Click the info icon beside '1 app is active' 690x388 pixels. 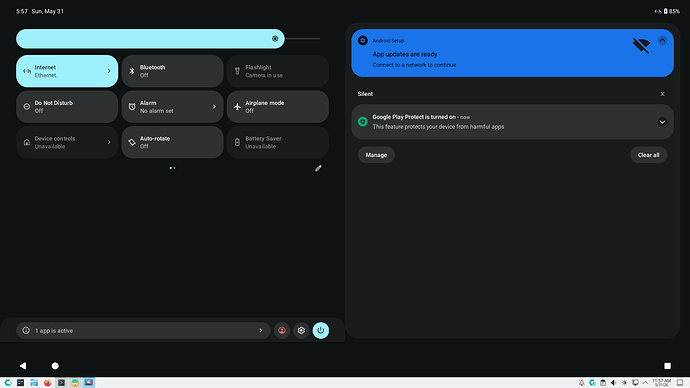coord(26,330)
